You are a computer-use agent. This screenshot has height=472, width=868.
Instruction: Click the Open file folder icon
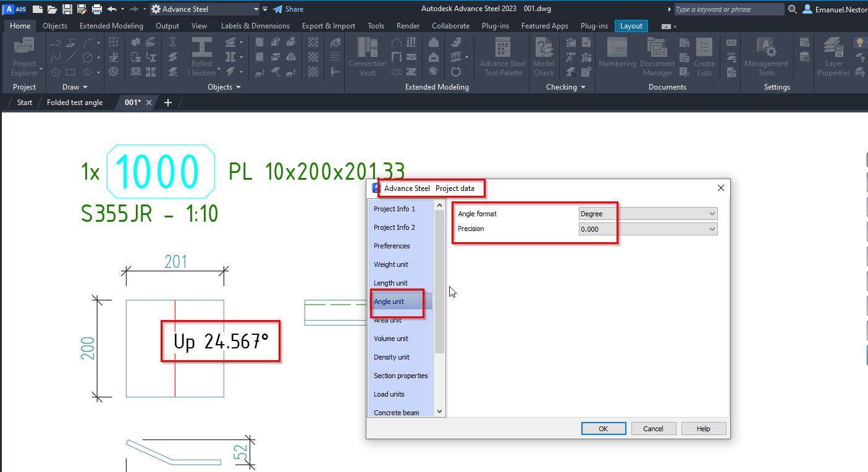[x=53, y=9]
